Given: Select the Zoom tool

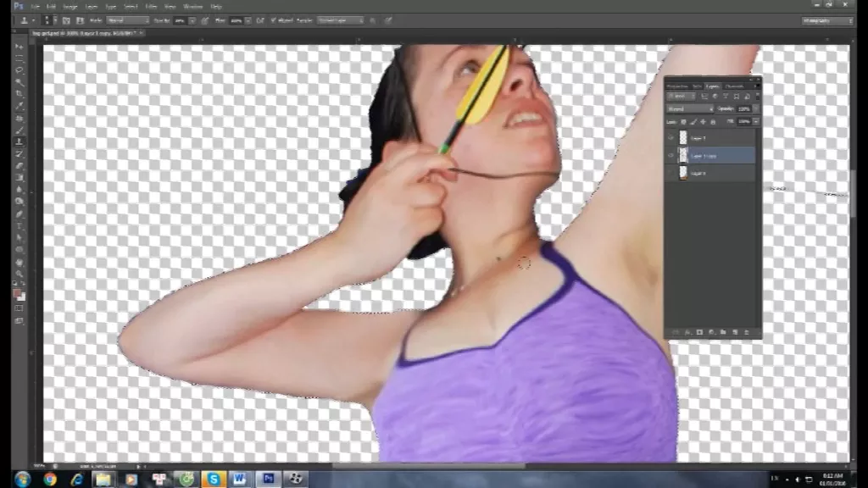Looking at the screenshot, I should pyautogui.click(x=19, y=274).
